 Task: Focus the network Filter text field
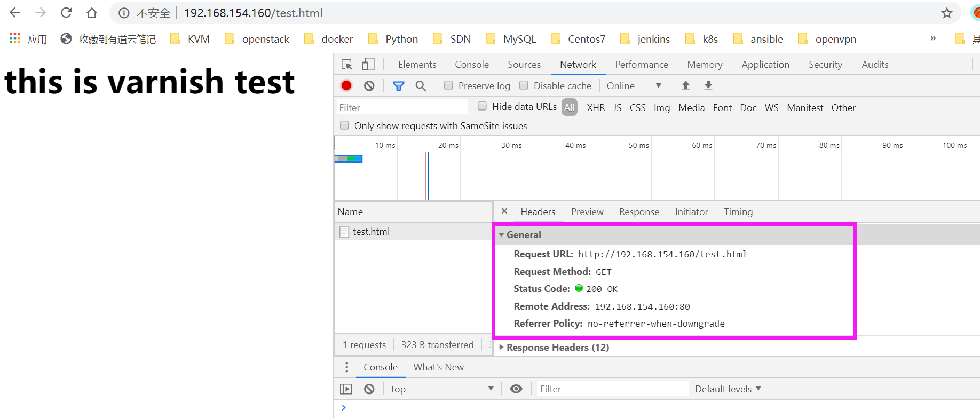click(x=402, y=107)
